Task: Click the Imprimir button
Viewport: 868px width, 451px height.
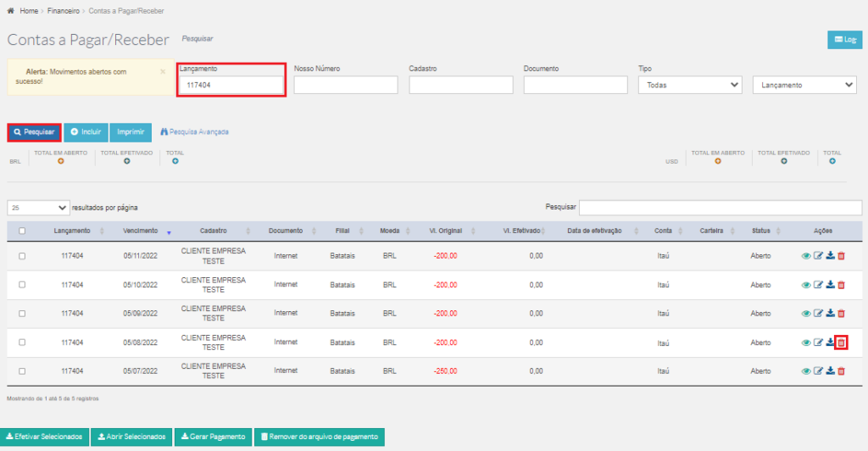Action: 131,132
